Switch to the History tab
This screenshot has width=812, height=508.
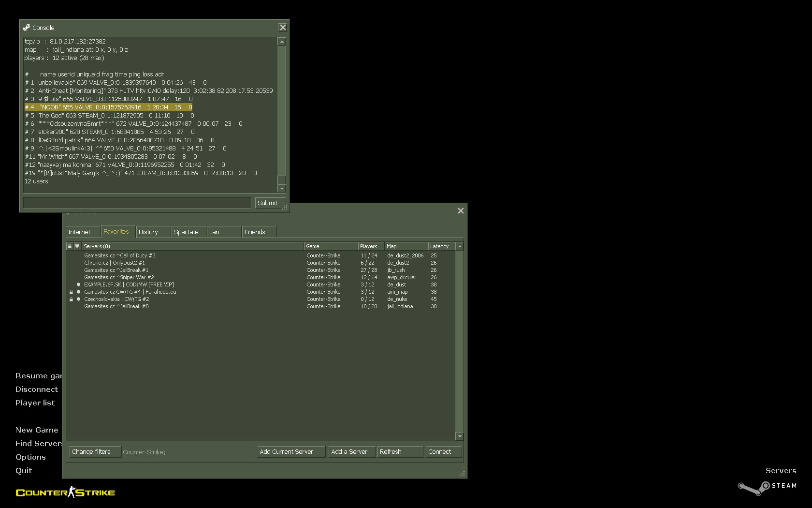[x=153, y=232]
